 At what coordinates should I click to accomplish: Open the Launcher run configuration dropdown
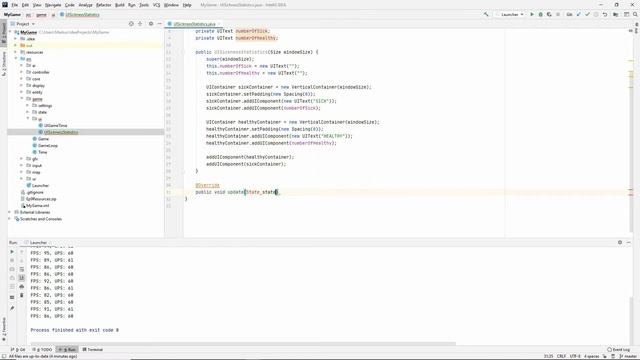[x=509, y=14]
